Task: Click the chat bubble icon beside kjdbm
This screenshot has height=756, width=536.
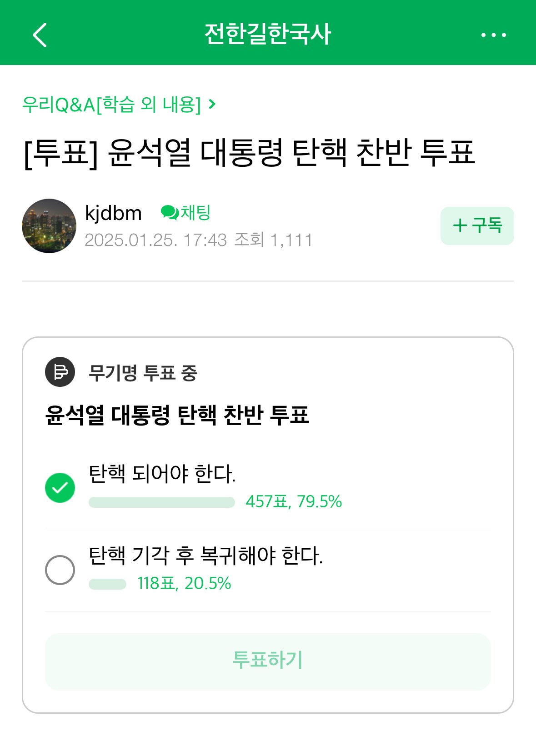Action: pyautogui.click(x=170, y=212)
